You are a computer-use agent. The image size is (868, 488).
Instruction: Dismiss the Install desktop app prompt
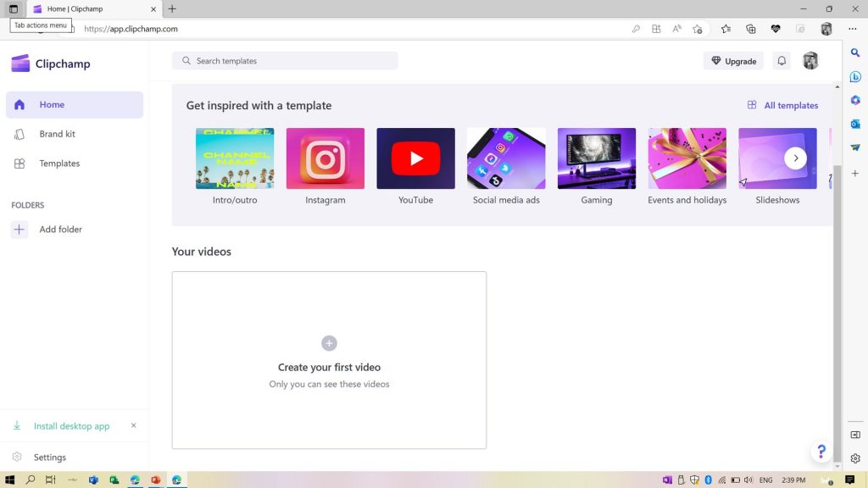(x=133, y=425)
